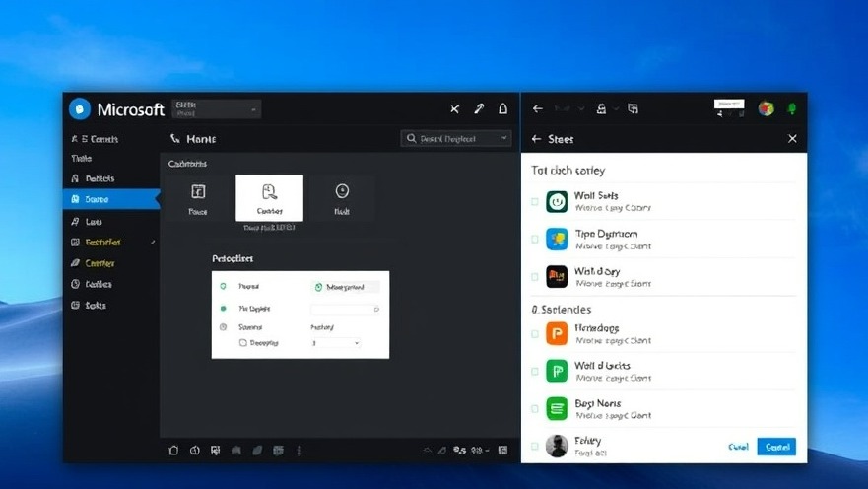Image resolution: width=868 pixels, height=489 pixels.
Task: Click the copy icon in right toolbar
Action: click(x=633, y=109)
